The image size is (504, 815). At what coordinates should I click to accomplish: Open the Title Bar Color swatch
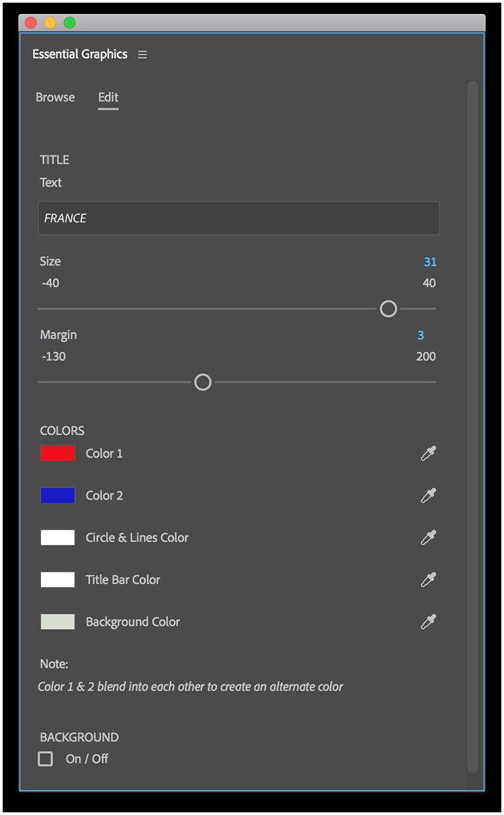point(57,579)
